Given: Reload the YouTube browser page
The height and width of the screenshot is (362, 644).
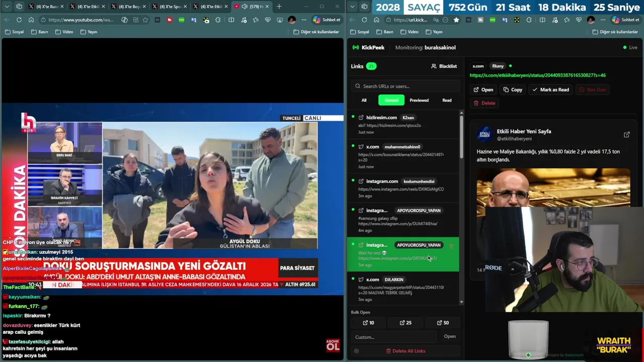Looking at the screenshot, I should 19,20.
